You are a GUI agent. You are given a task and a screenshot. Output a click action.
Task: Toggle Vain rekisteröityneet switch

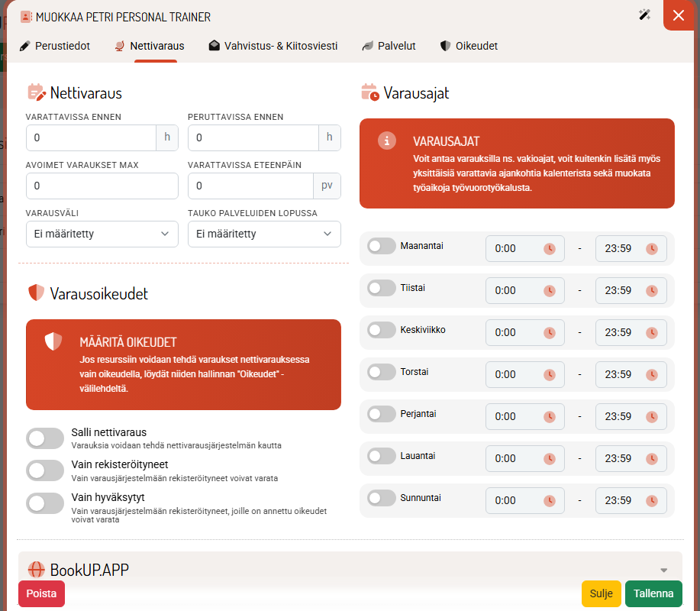pos(45,470)
